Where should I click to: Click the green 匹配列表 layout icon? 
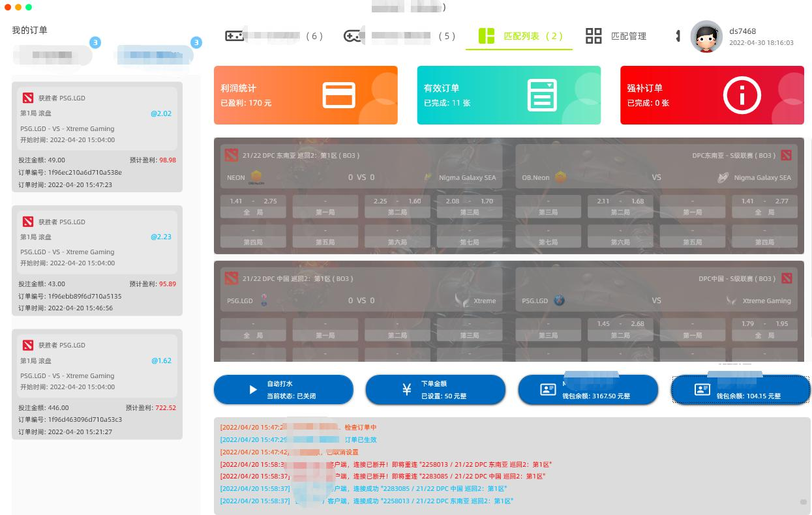coord(487,36)
